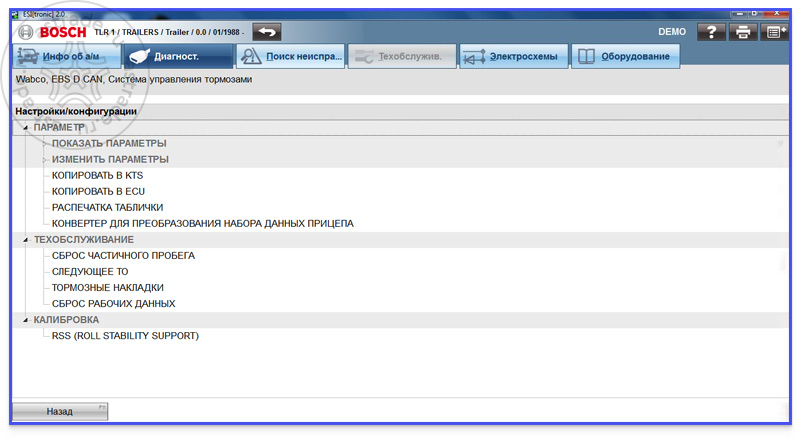This screenshot has height=437, width=799.
Task: Select the Техобслужив. tab
Action: click(x=402, y=56)
